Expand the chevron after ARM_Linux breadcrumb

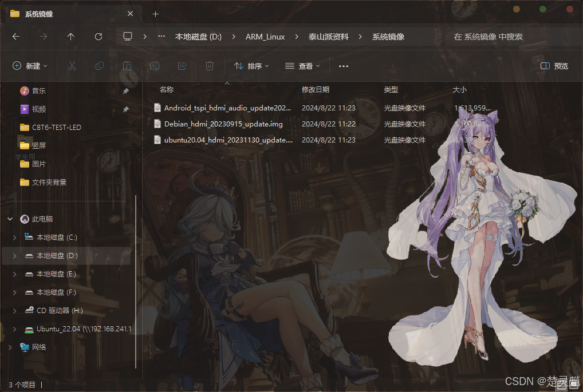coord(296,37)
